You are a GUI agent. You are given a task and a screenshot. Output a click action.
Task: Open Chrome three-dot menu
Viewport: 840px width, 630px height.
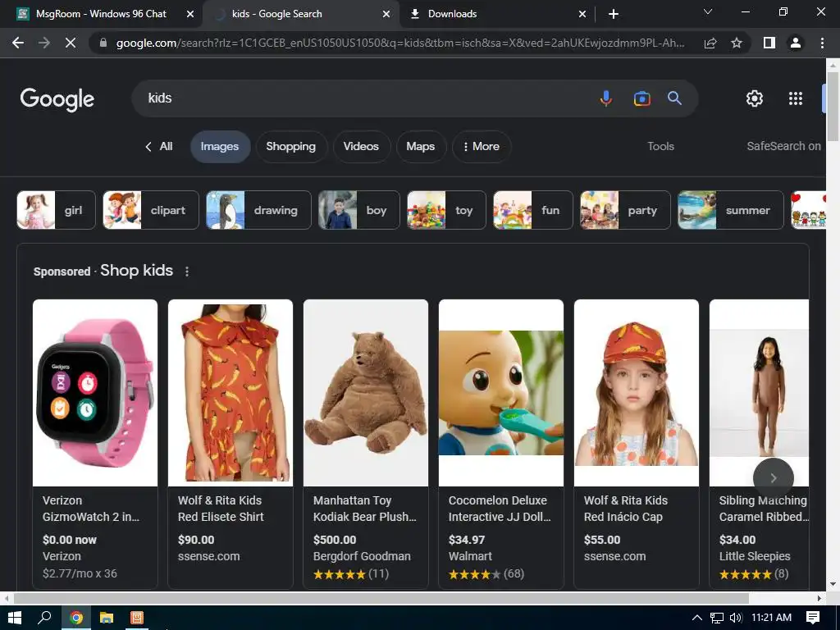822,43
